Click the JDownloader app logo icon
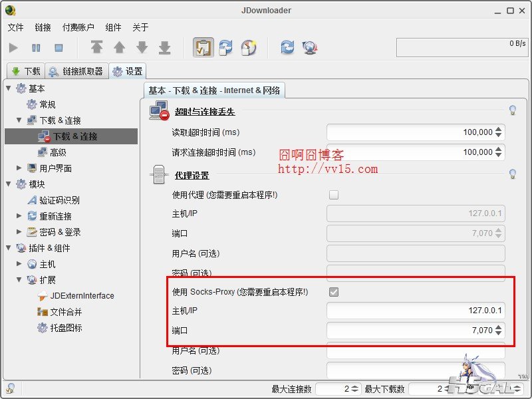 tap(11, 11)
